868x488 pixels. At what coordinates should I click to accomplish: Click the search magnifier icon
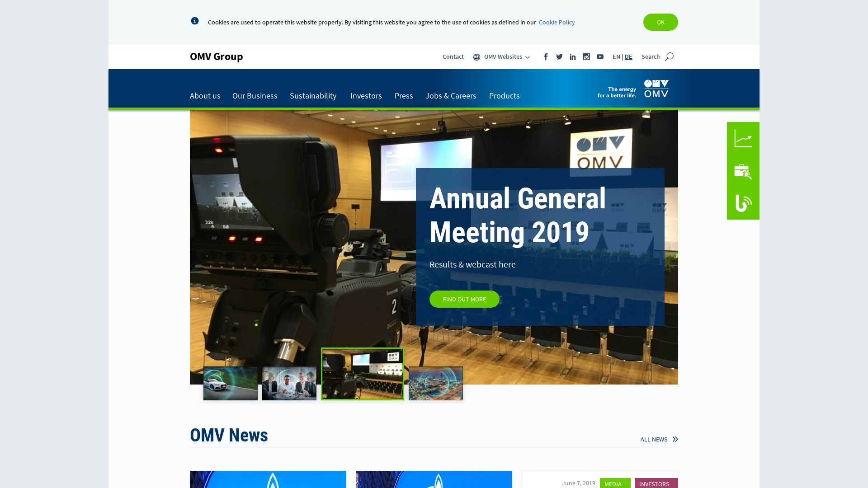pyautogui.click(x=669, y=57)
